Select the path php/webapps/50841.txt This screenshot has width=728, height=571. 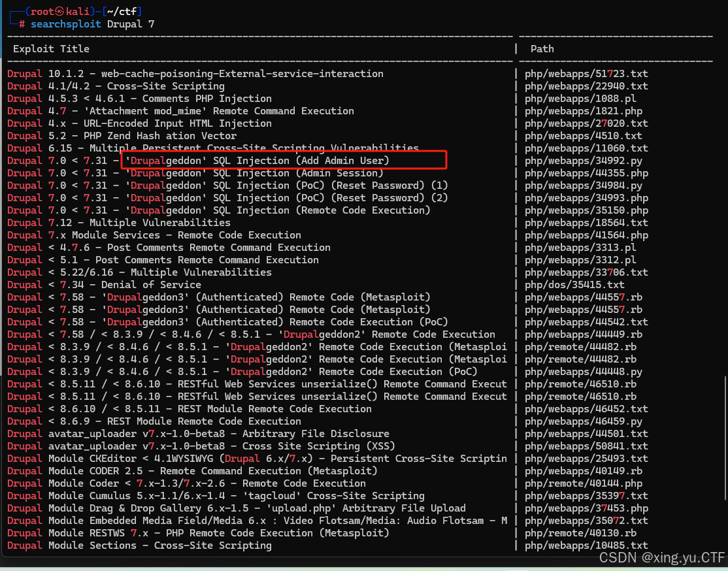[x=586, y=447]
